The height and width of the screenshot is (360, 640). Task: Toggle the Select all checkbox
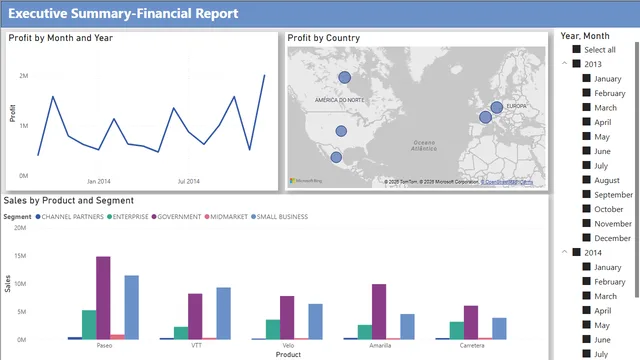tap(576, 49)
